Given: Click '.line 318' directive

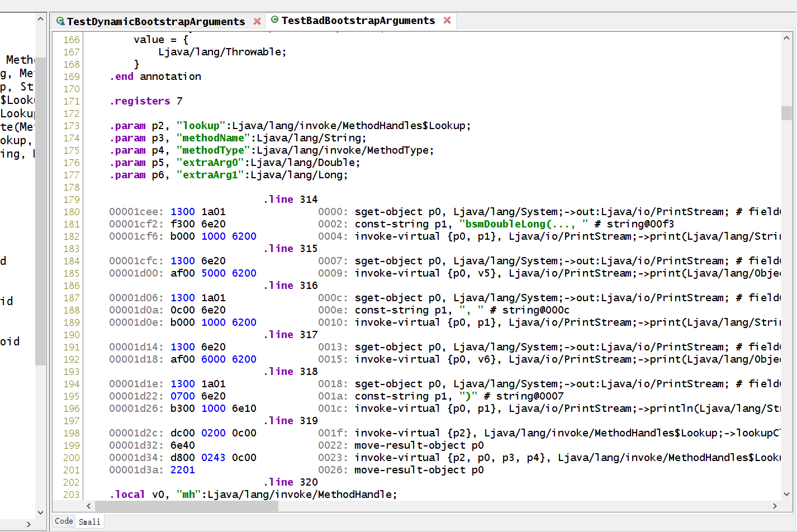Looking at the screenshot, I should point(291,372).
